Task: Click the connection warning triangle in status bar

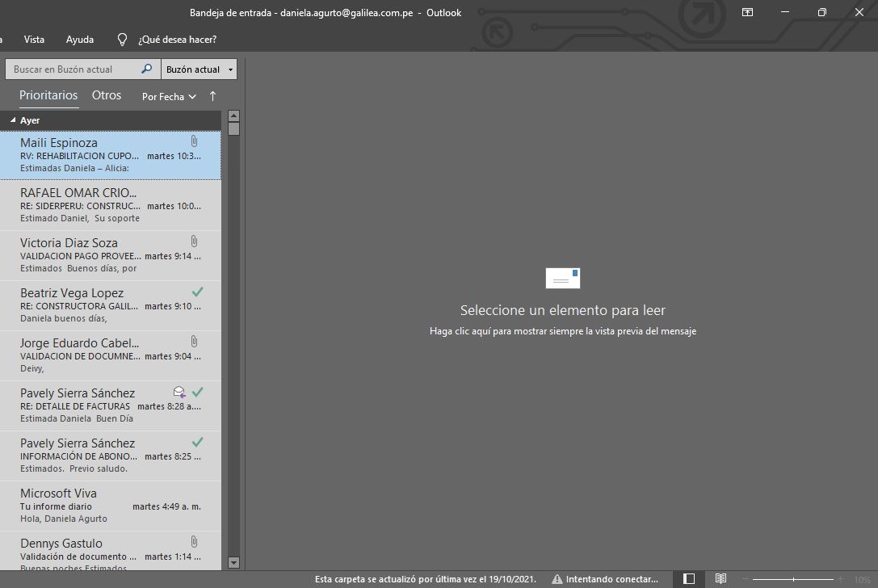Action: point(557,579)
